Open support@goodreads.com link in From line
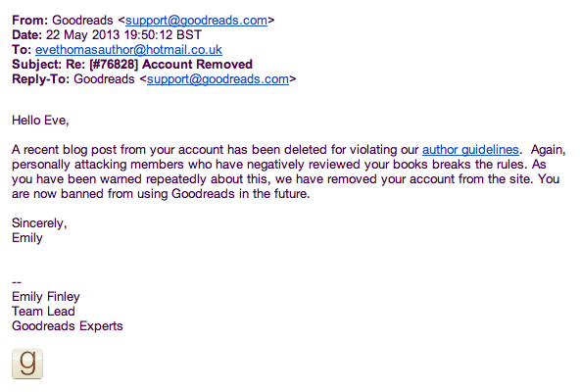This screenshot has width=580, height=392. point(196,21)
